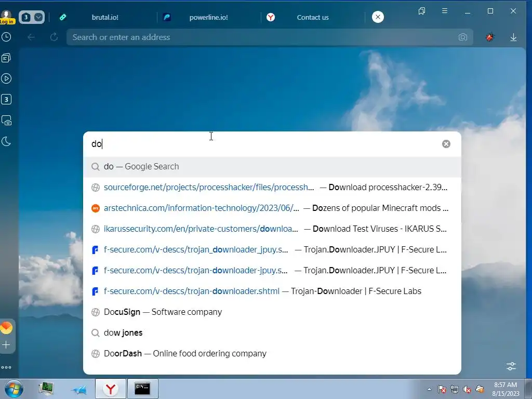Select 'dow jones' search suggestion
532x399 pixels.
point(272,333)
